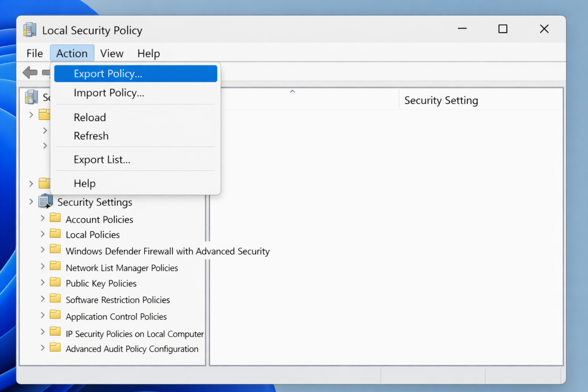Screen dimensions: 588x392
Task: Click the IP Security Policies folder icon
Action: pyautogui.click(x=55, y=331)
